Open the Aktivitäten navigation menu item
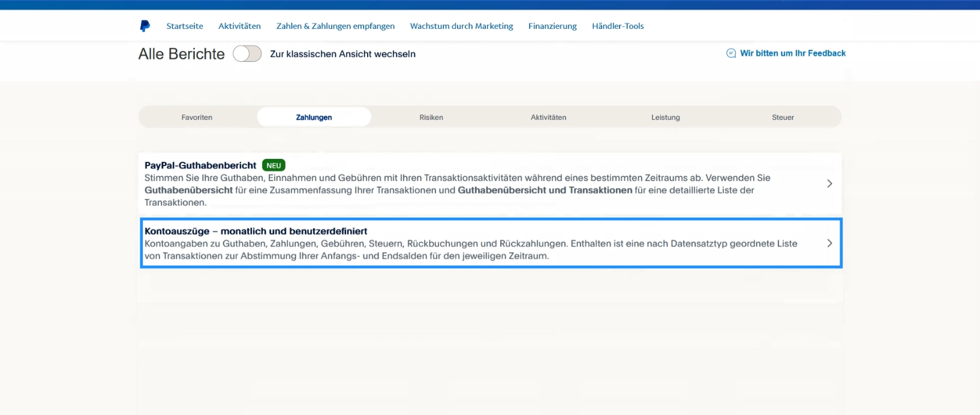 tap(239, 26)
